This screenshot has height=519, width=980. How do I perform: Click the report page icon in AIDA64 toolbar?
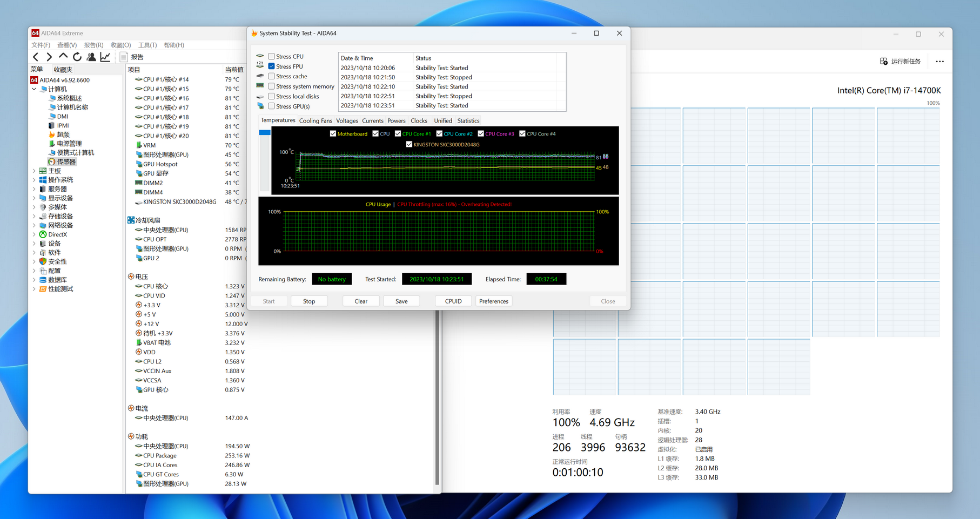124,57
